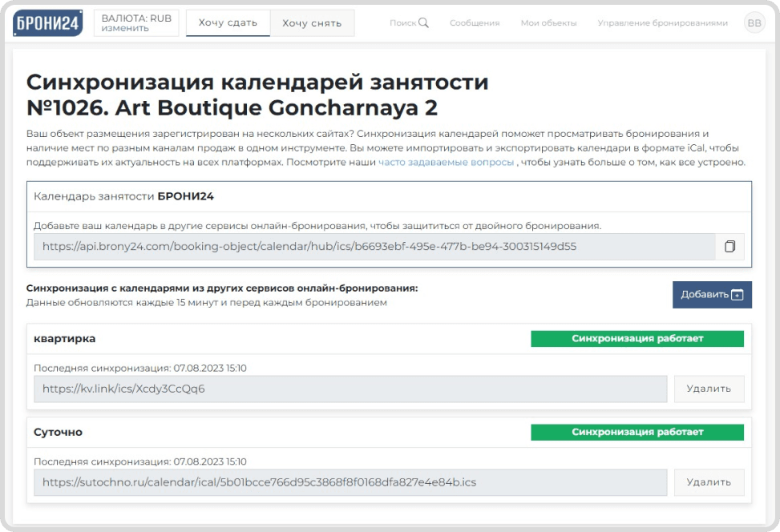Open the BB user avatar menu

pyautogui.click(x=754, y=23)
